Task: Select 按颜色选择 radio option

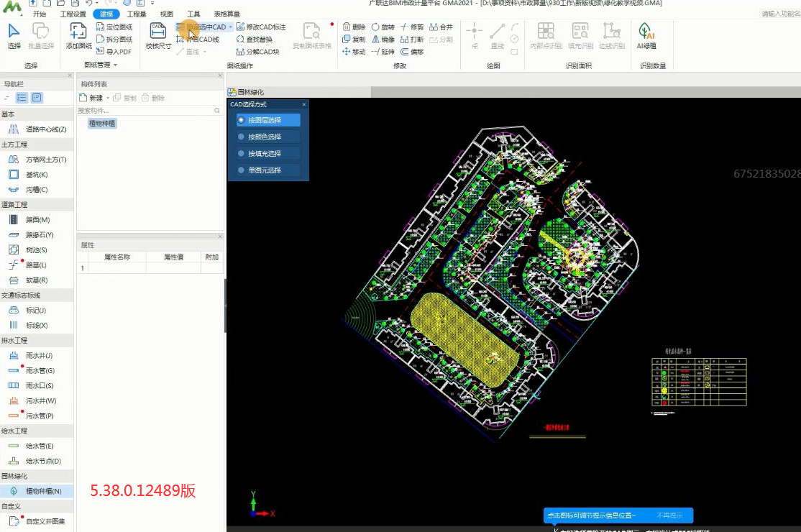Action: click(x=268, y=137)
